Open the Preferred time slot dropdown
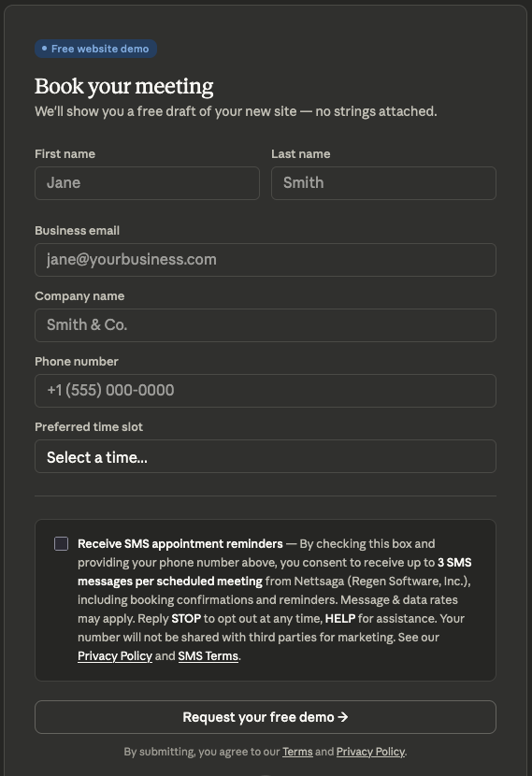The height and width of the screenshot is (776, 532). 266,456
